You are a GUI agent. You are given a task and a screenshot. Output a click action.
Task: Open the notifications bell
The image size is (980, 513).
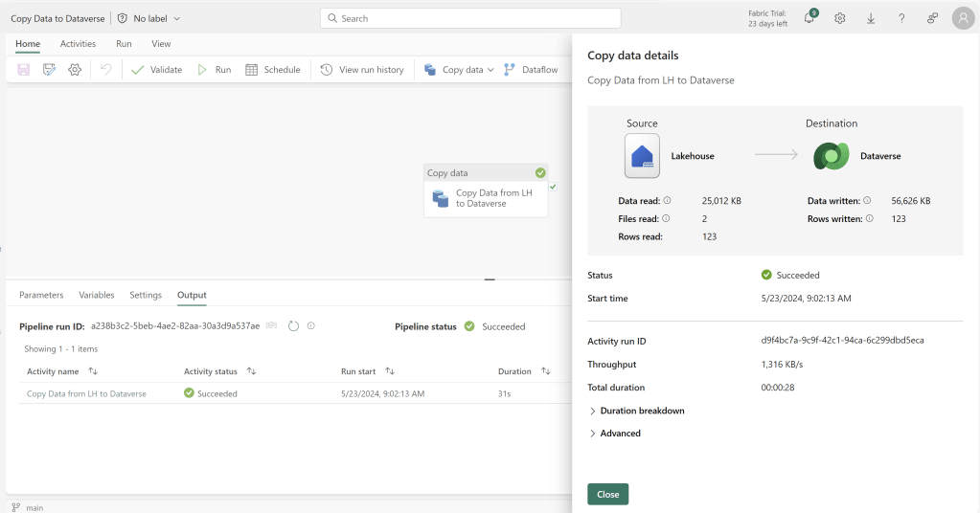809,18
